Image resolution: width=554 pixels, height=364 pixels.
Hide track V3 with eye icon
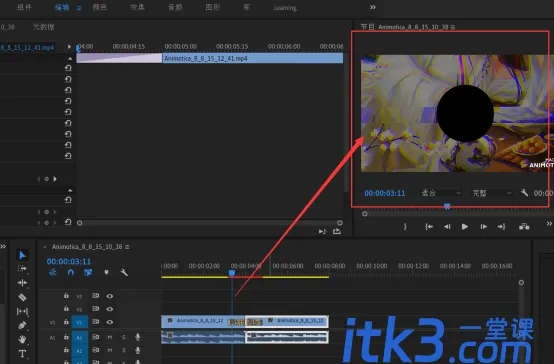tap(110, 296)
